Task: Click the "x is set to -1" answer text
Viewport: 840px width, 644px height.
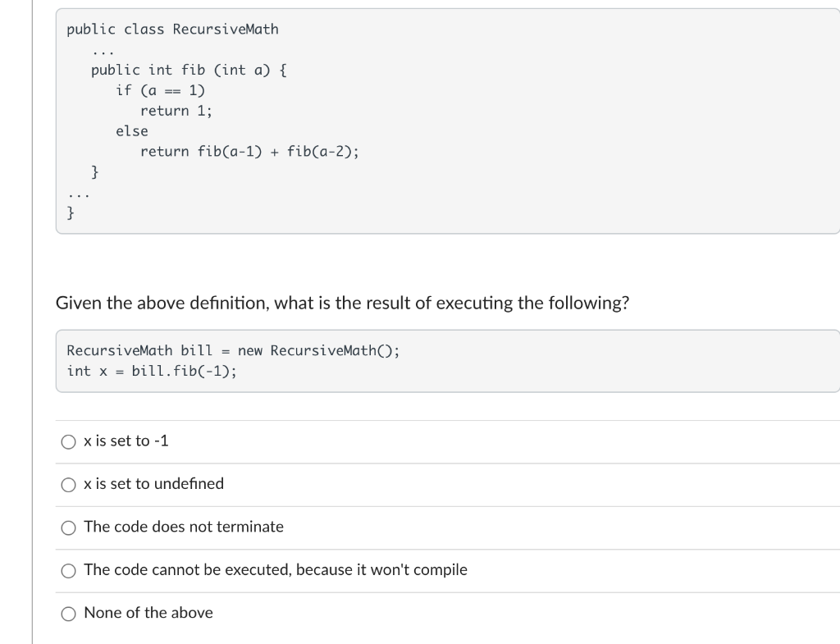Action: click(x=126, y=441)
